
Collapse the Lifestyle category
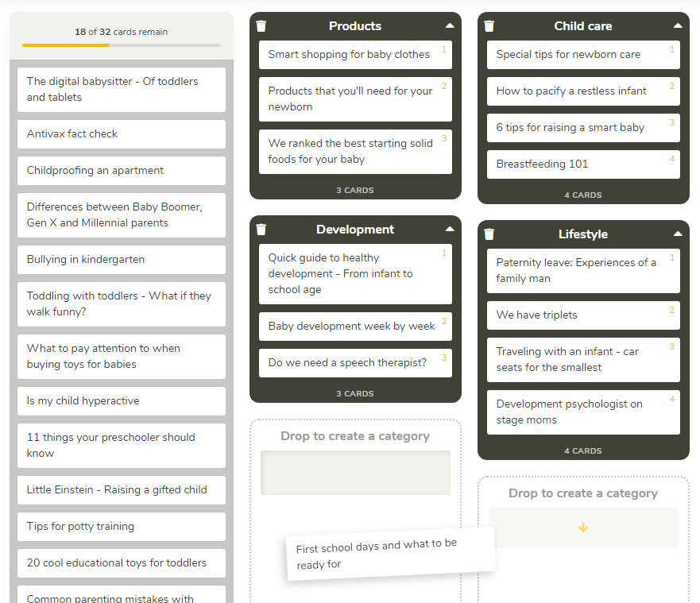pyautogui.click(x=678, y=234)
